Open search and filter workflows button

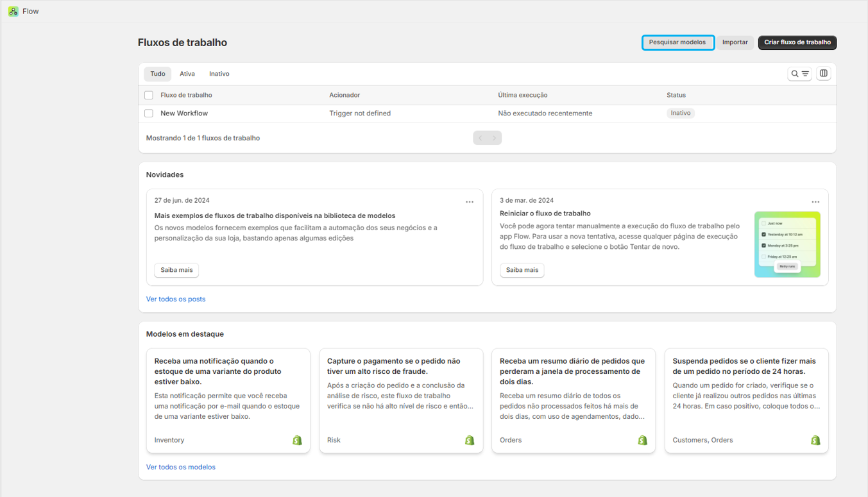tap(800, 74)
